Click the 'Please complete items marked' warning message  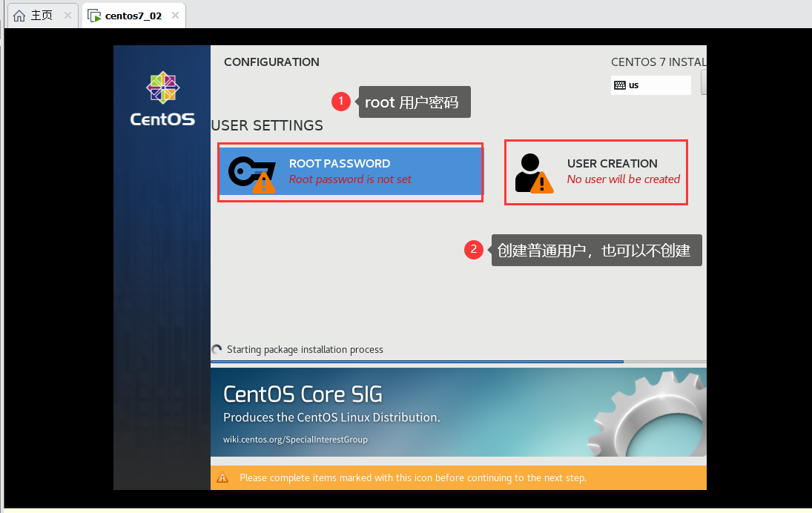413,478
